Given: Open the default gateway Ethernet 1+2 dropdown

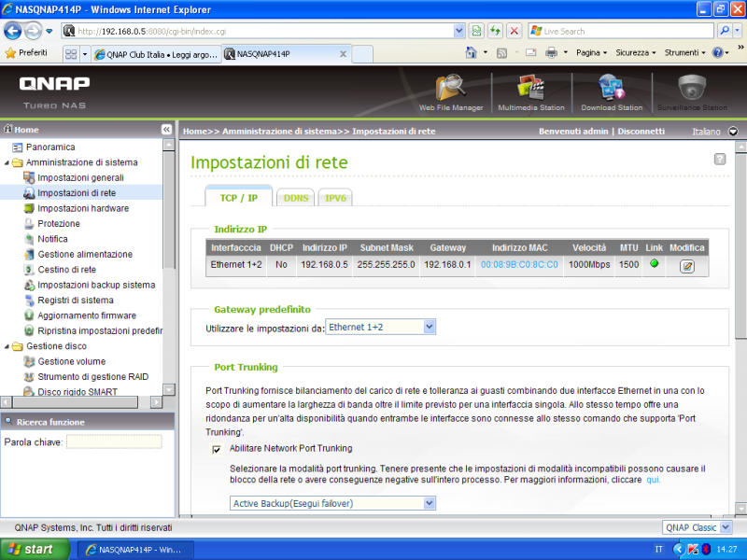Looking at the screenshot, I should click(x=381, y=328).
